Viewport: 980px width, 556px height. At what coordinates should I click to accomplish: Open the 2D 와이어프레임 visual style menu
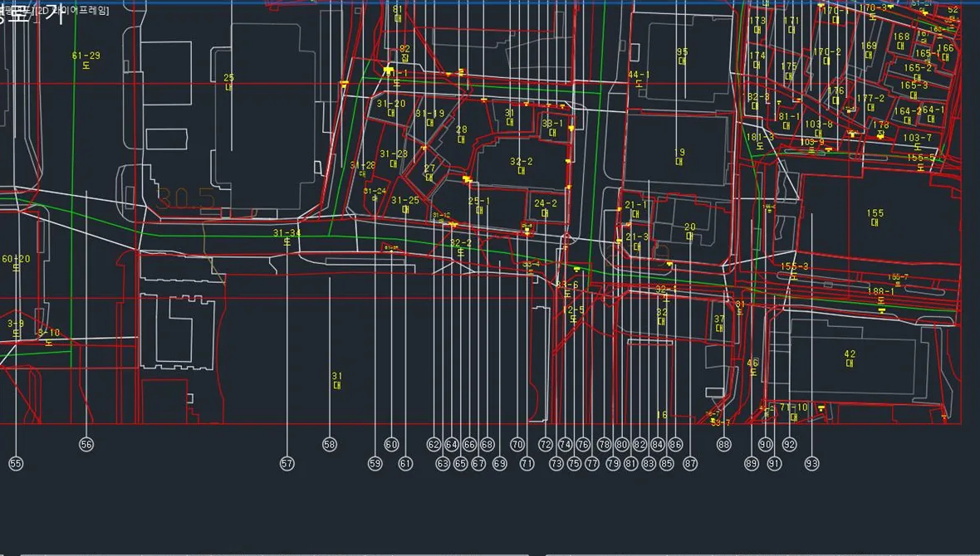coord(74,12)
